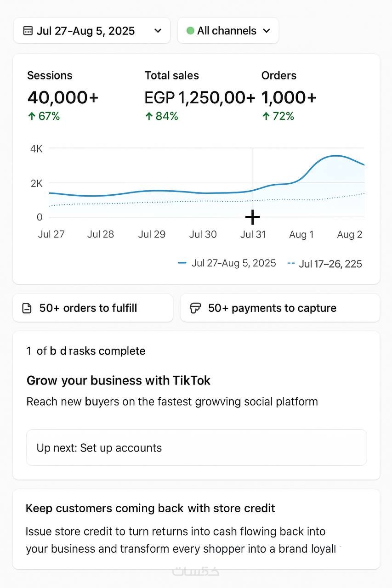Screen dimensions: 392x588
Task: Click the green arrow beside Total sales 84%
Action: 149,117
